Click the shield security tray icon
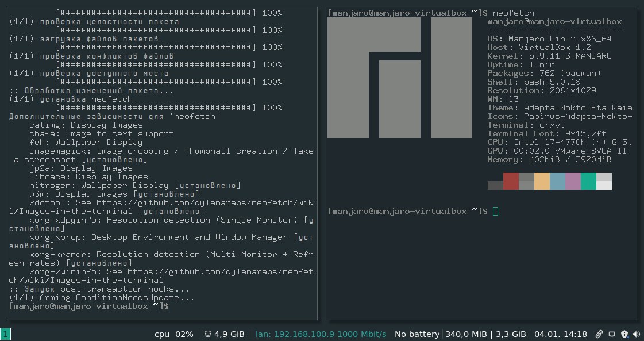Viewport: 644px width, 341px height. click(x=624, y=334)
